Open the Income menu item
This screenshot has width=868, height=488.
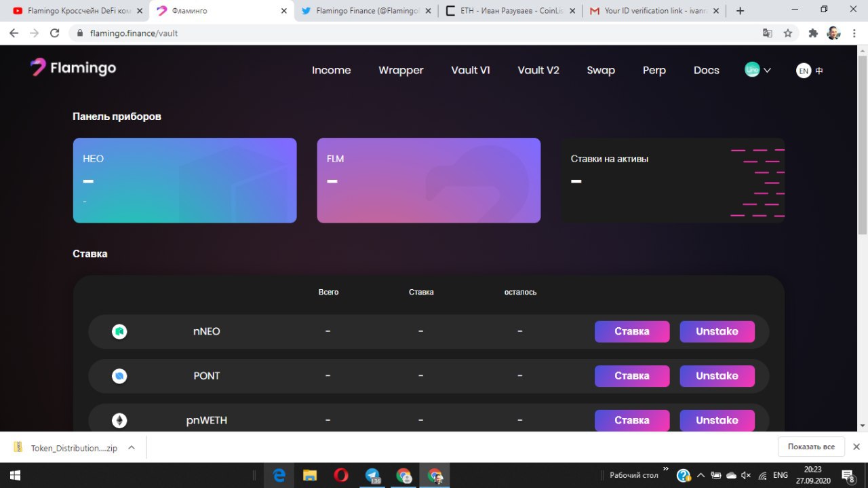click(331, 70)
